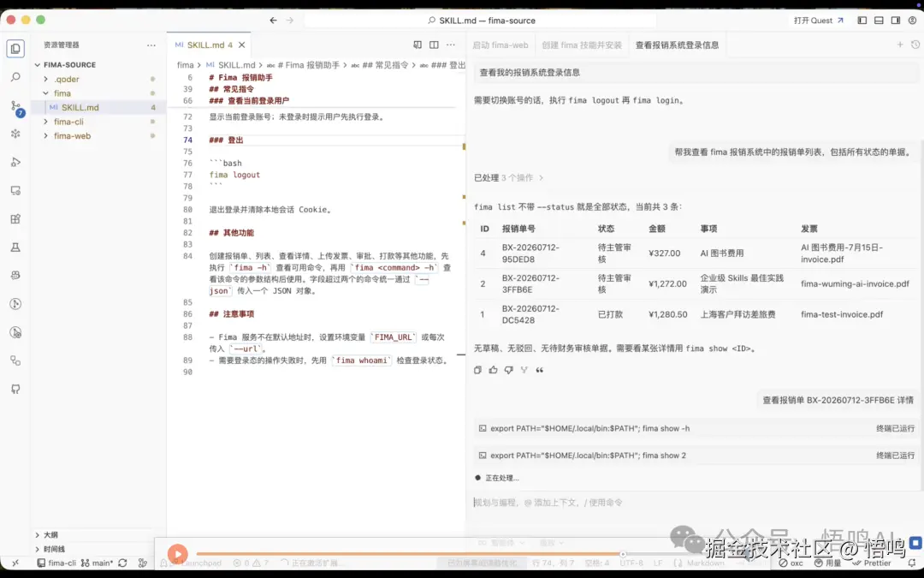The image size is (924, 578).
Task: Open the Testing flask view
Action: pos(16,247)
